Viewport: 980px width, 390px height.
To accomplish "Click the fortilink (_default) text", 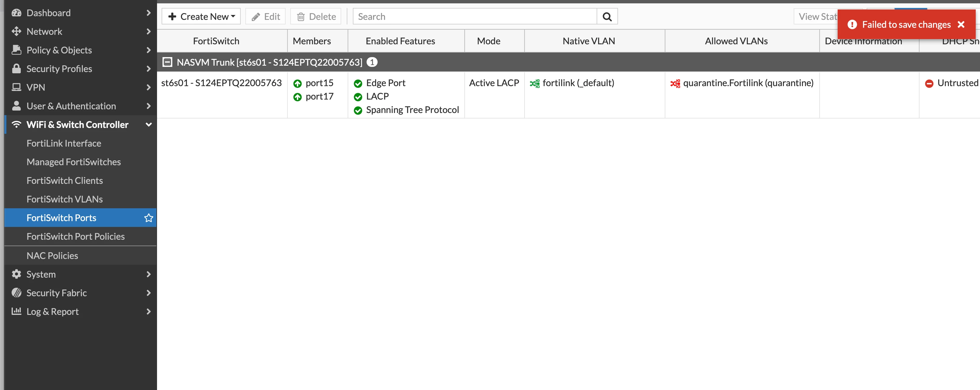I will tap(578, 83).
